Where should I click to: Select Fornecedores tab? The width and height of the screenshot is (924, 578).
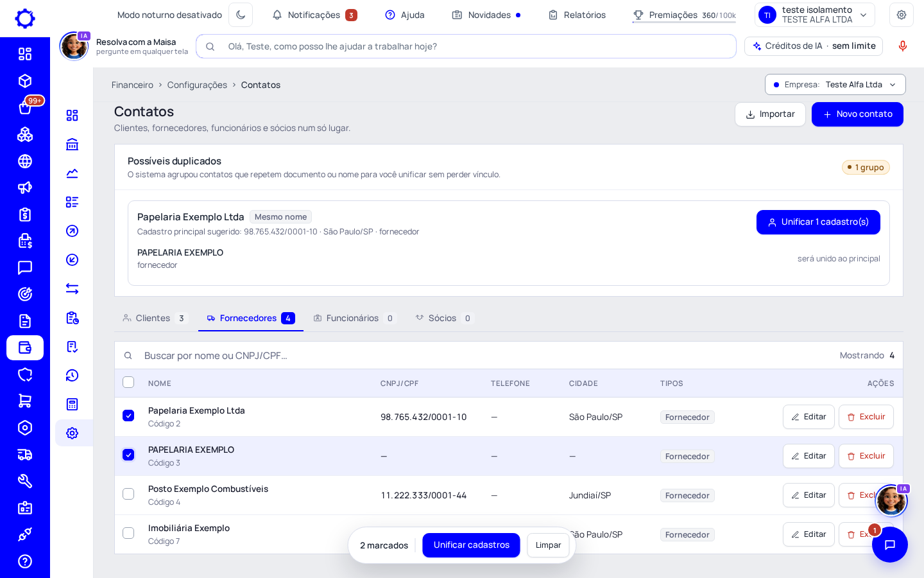(x=251, y=318)
